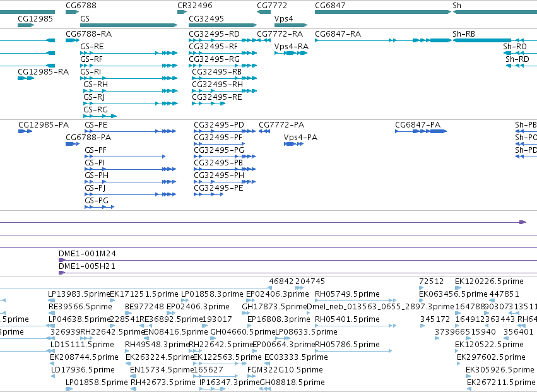537x392 pixels.
Task: Open transcript CG32495-RE
Action: tap(217, 97)
